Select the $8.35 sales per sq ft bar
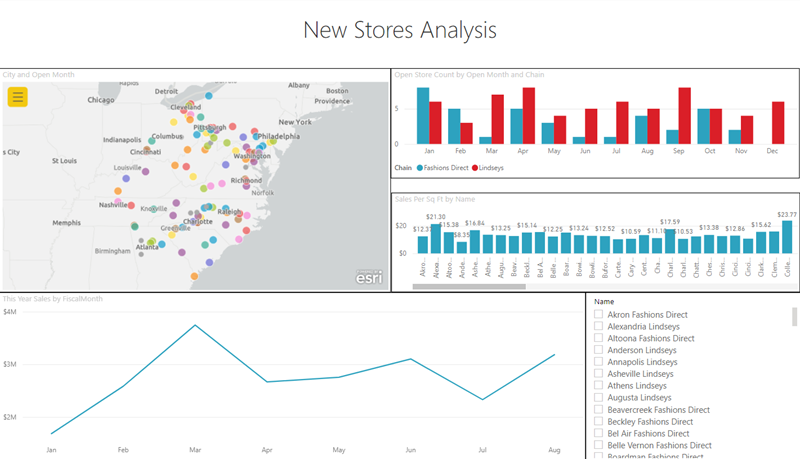 [x=462, y=248]
